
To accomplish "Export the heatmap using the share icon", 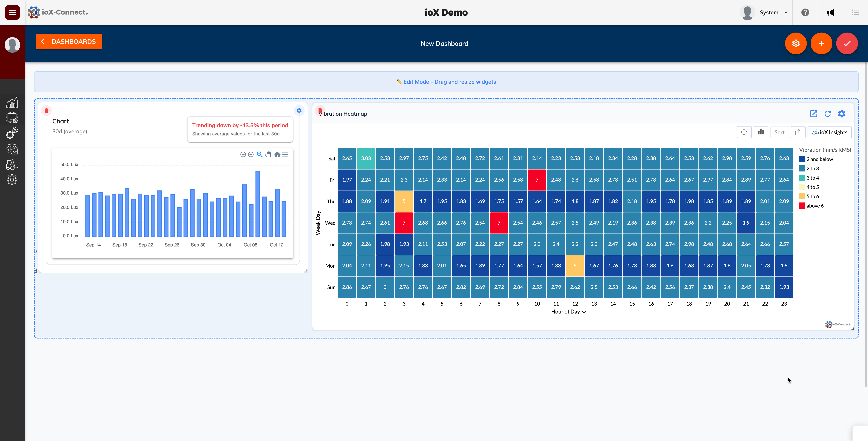I will tap(798, 132).
